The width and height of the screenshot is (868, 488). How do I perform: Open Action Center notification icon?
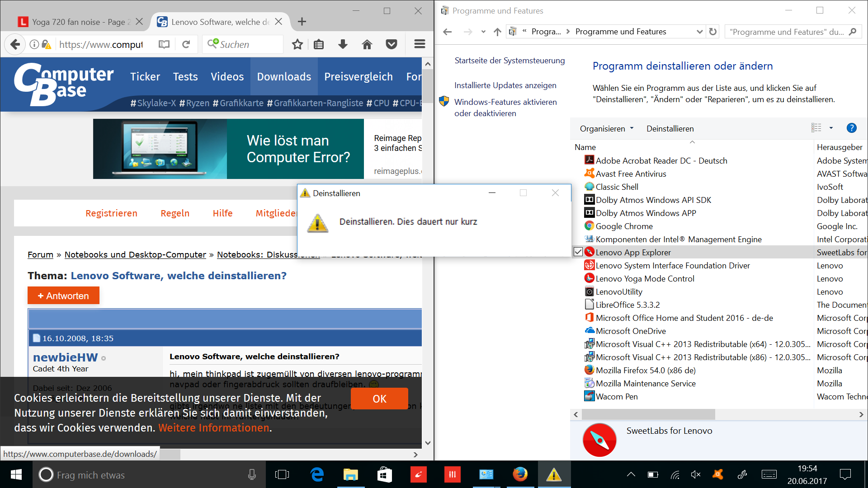[845, 474]
